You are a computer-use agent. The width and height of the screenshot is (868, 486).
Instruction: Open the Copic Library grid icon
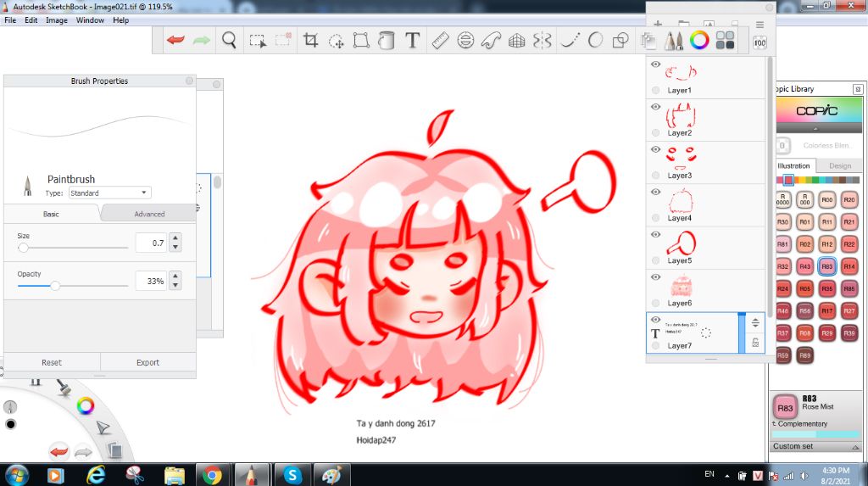click(726, 41)
